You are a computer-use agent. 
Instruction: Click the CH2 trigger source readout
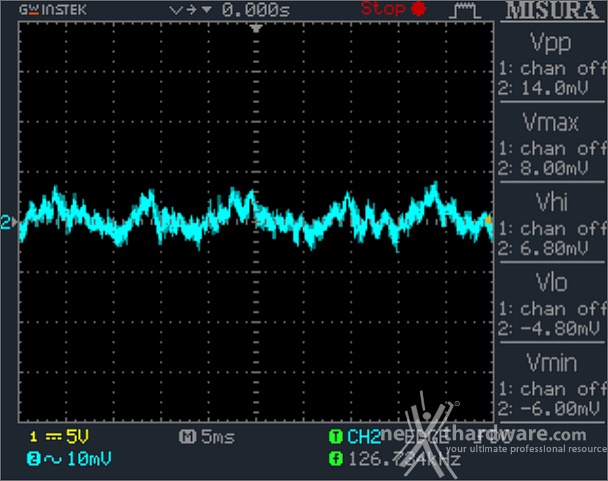364,437
